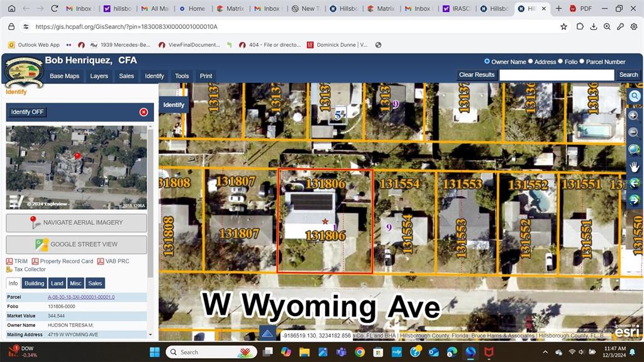Go to next map extent arrow
The image size is (644, 362).
pyautogui.click(x=635, y=200)
